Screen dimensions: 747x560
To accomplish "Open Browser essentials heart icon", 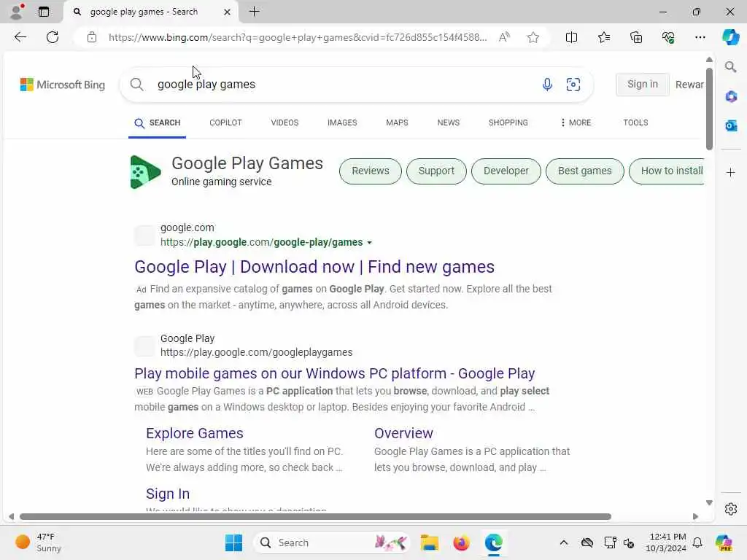I will [668, 37].
